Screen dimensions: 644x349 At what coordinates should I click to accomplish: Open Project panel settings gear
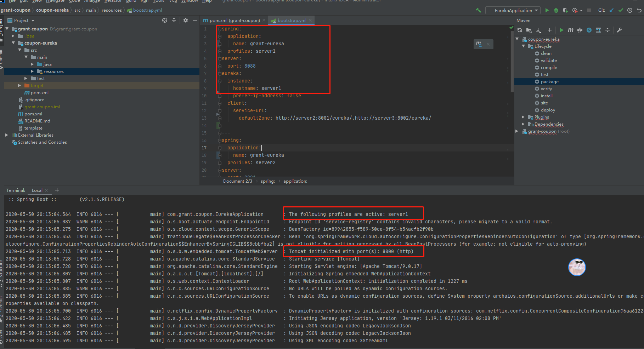click(186, 20)
